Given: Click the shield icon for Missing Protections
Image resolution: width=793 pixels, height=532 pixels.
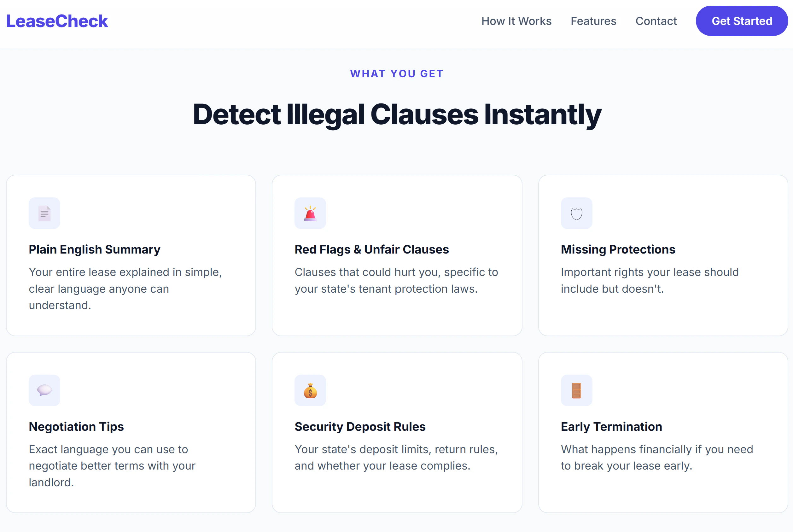Looking at the screenshot, I should pos(576,213).
